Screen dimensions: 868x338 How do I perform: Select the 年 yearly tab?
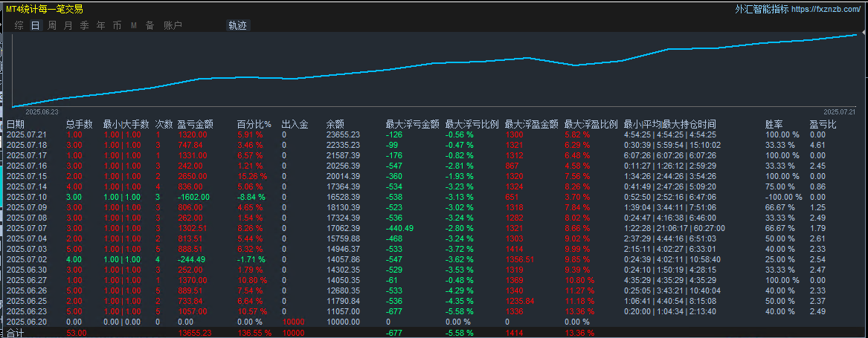pos(100,25)
